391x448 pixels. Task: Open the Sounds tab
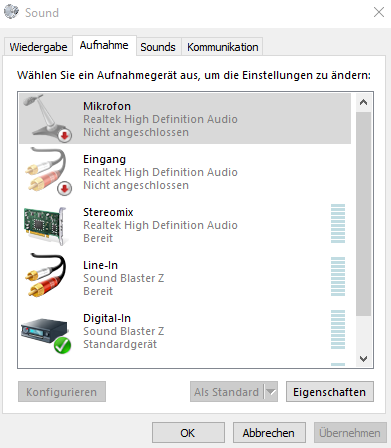pyautogui.click(x=158, y=47)
